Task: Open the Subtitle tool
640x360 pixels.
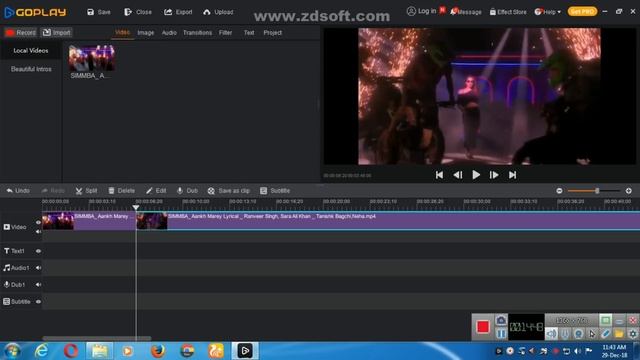Action: (275, 191)
